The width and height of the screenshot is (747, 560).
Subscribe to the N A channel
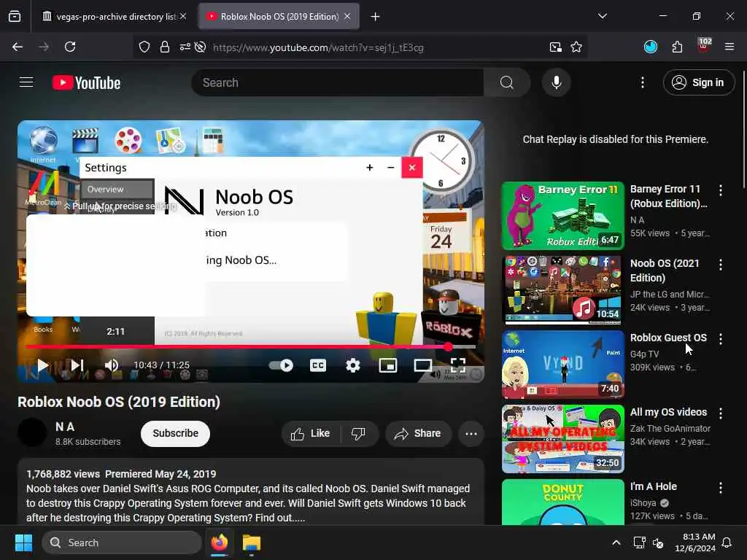tap(175, 433)
